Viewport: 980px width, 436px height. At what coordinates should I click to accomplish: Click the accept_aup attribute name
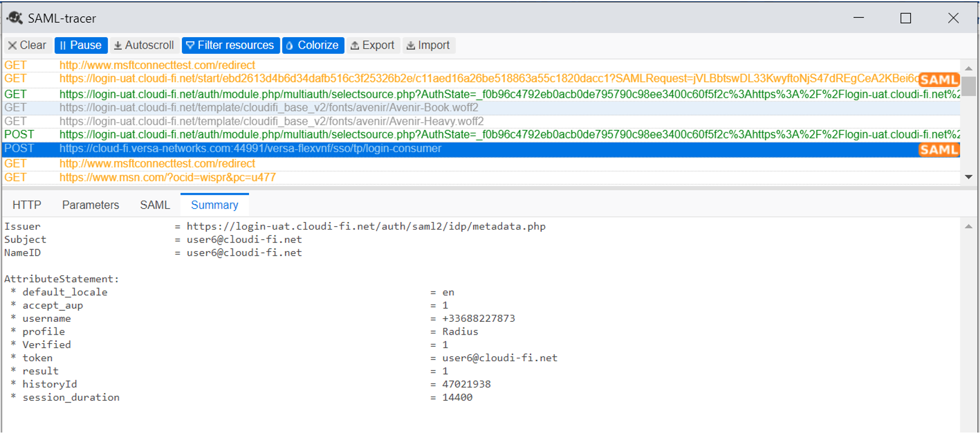tap(53, 306)
